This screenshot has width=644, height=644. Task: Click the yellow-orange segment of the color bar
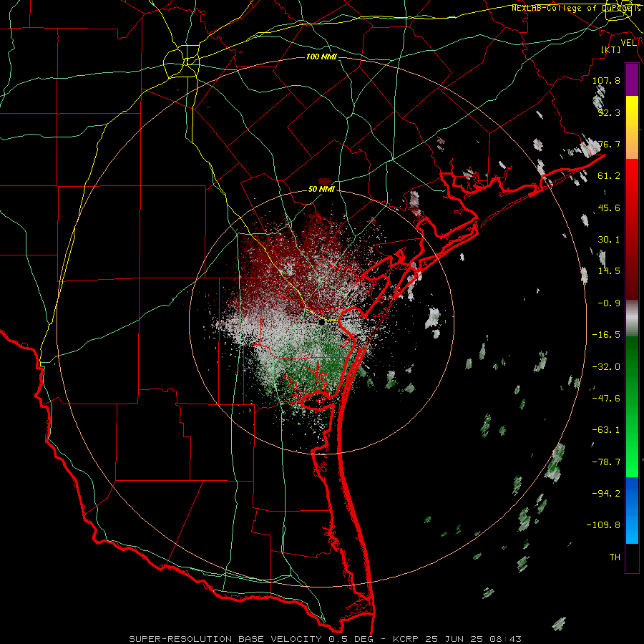point(632,127)
